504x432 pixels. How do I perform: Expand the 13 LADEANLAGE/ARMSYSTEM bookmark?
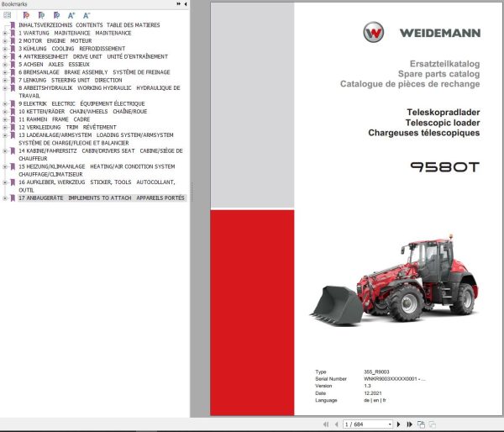[x=5, y=135]
